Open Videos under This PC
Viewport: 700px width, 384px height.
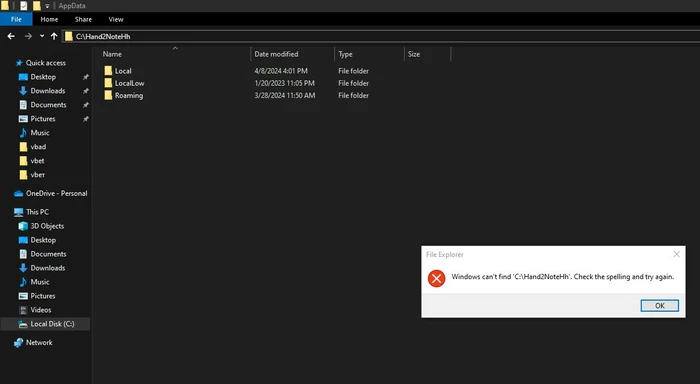(41, 310)
